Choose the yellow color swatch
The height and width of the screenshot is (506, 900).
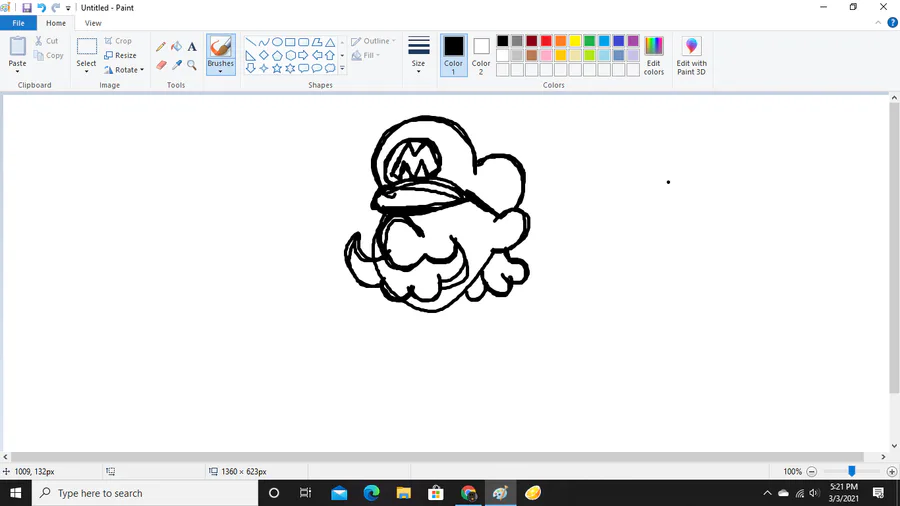pos(575,41)
